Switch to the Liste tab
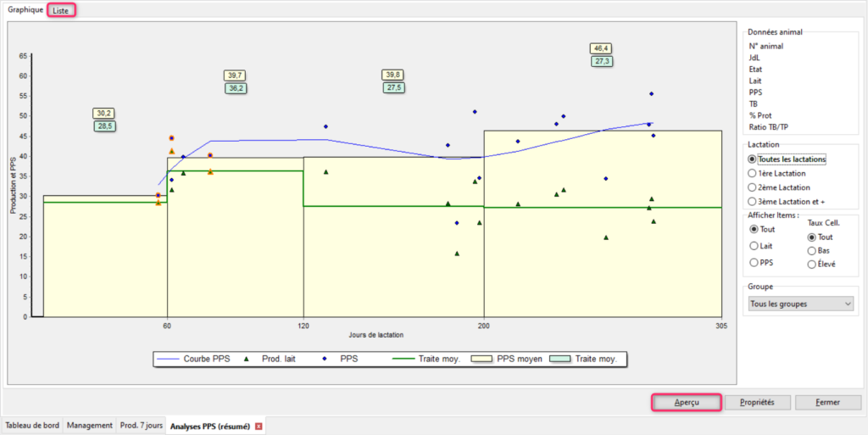868x435 pixels. [61, 10]
